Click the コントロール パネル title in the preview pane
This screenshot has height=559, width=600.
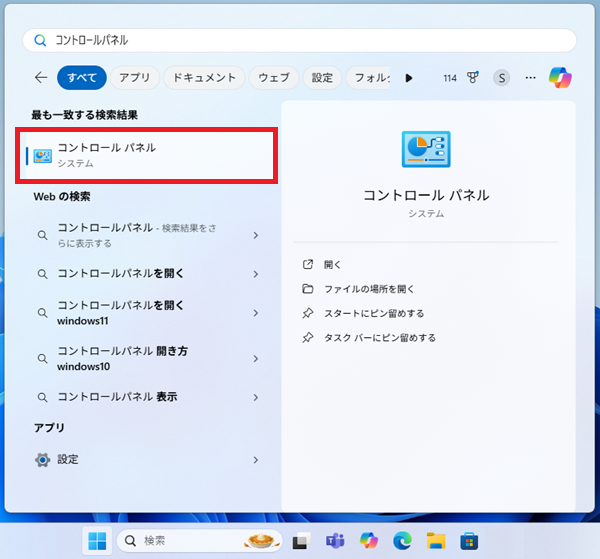(x=426, y=195)
